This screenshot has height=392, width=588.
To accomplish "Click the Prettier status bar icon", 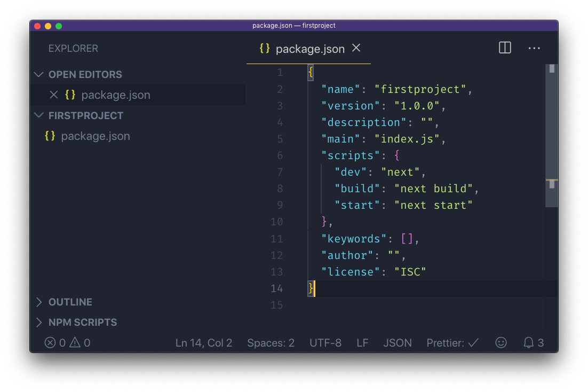I will pos(452,342).
